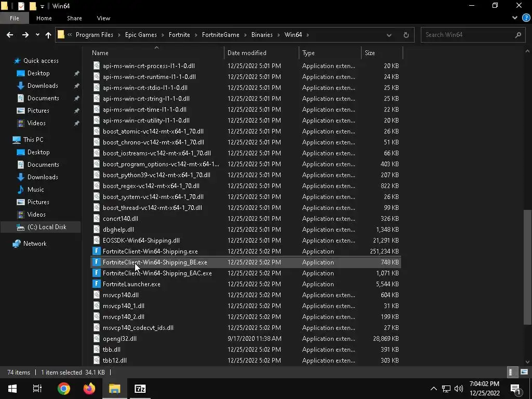Image resolution: width=532 pixels, height=399 pixels.
Task: Select the FortniteLauncher.exe icon
Action: [x=97, y=284]
